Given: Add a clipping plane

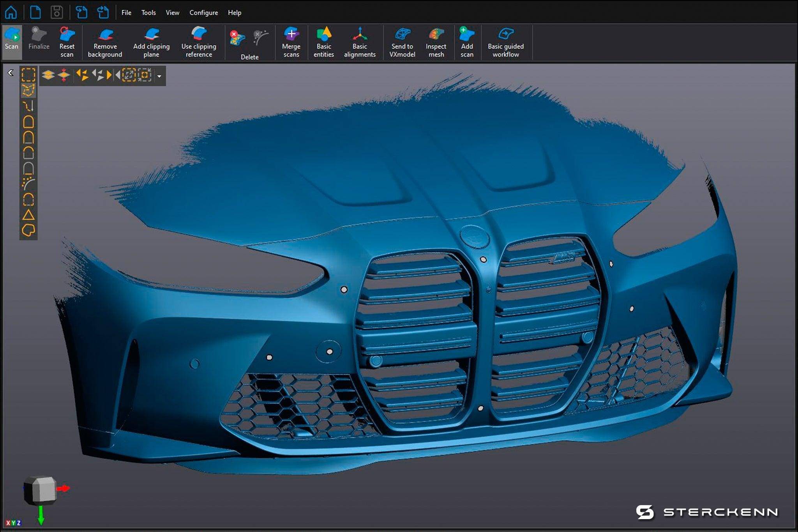Looking at the screenshot, I should pos(151,42).
